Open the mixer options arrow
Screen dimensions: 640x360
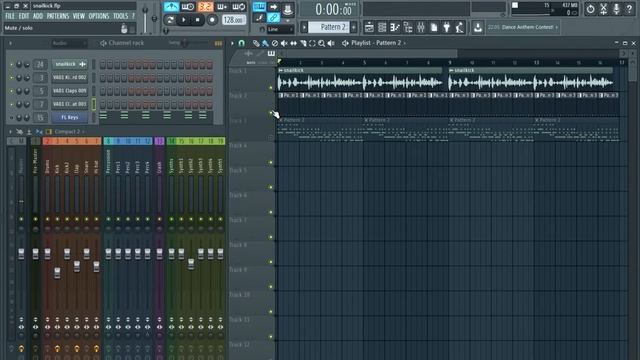(x=10, y=132)
